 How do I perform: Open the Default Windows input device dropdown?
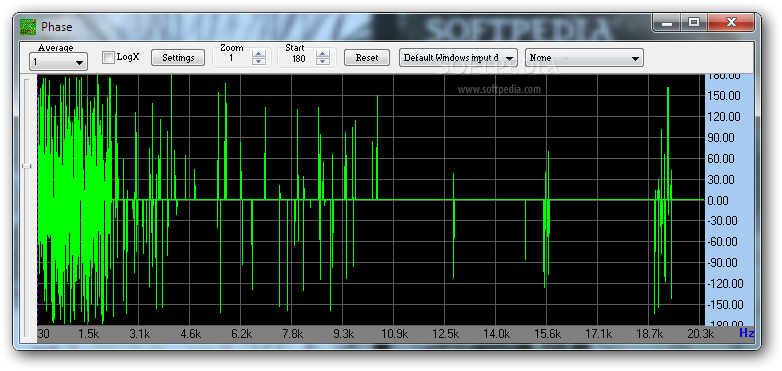tap(458, 58)
